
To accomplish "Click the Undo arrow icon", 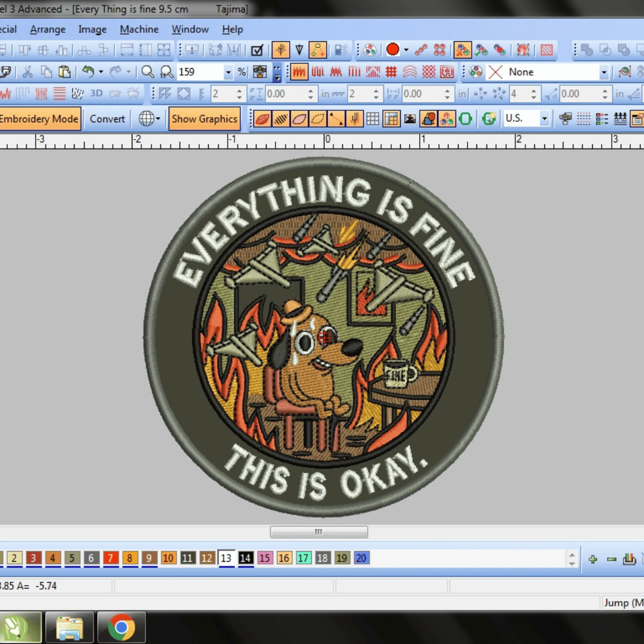I will pos(88,72).
